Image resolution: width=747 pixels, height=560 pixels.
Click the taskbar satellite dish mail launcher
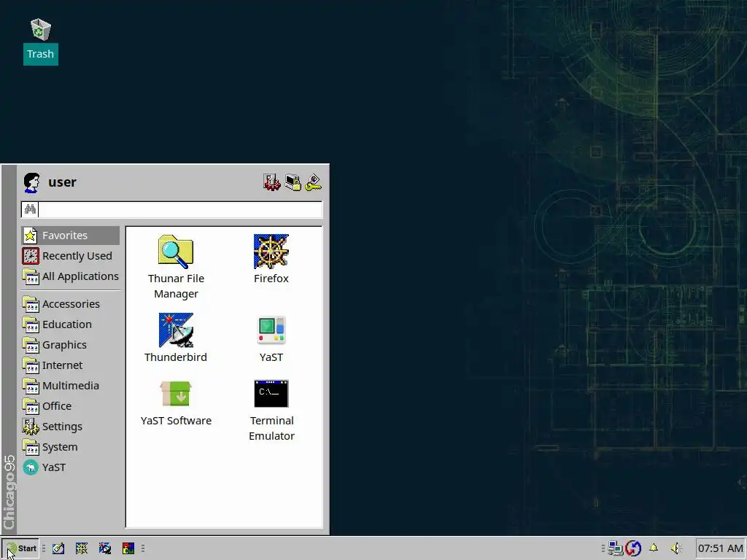coord(105,548)
